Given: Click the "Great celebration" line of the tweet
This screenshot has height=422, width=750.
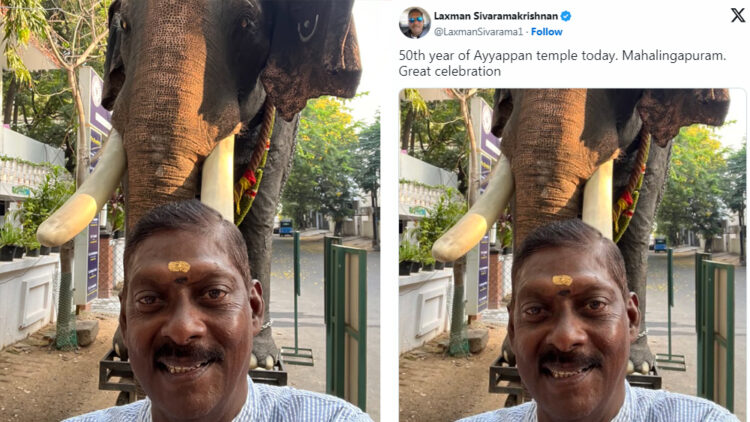Looking at the screenshot, I should coord(450,71).
